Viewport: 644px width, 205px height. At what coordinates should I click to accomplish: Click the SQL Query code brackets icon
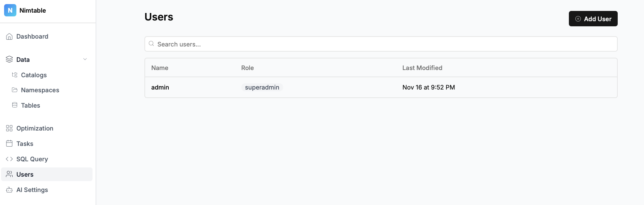point(9,159)
